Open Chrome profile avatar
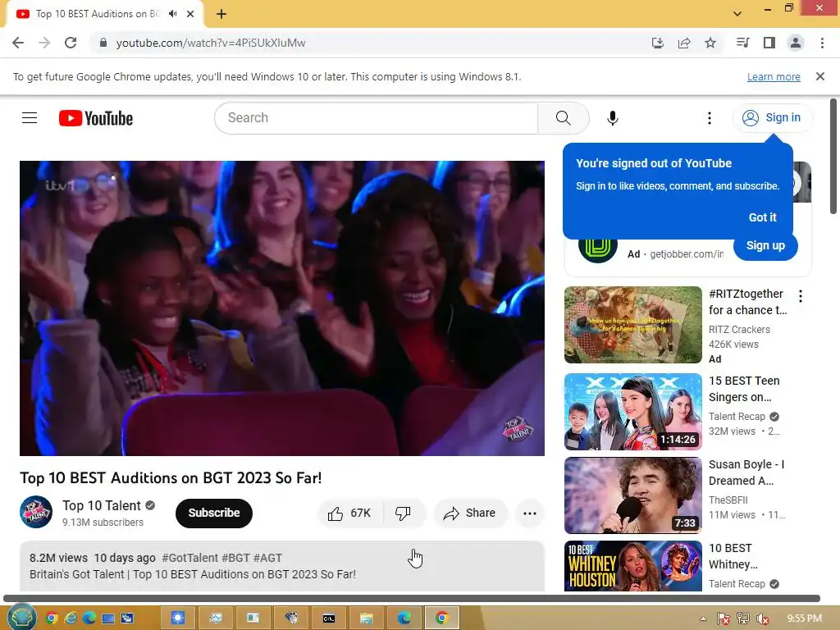This screenshot has height=630, width=840. click(796, 43)
